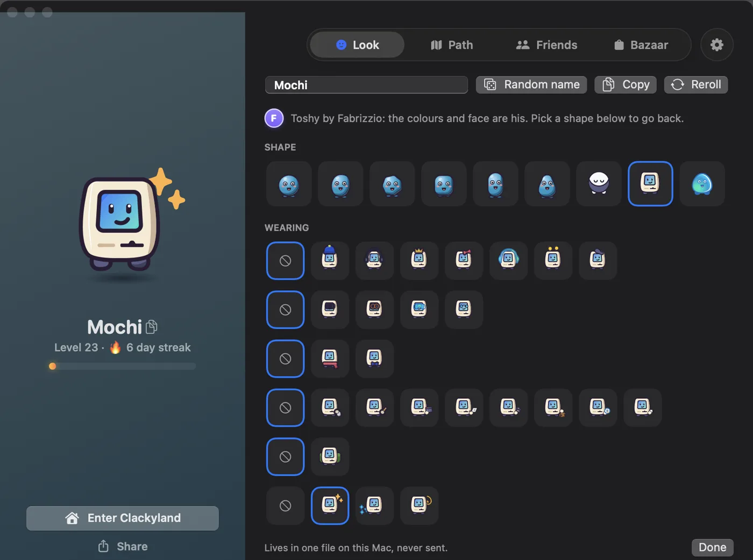Wear the gold crown accessory
The height and width of the screenshot is (560, 753).
coord(419,261)
